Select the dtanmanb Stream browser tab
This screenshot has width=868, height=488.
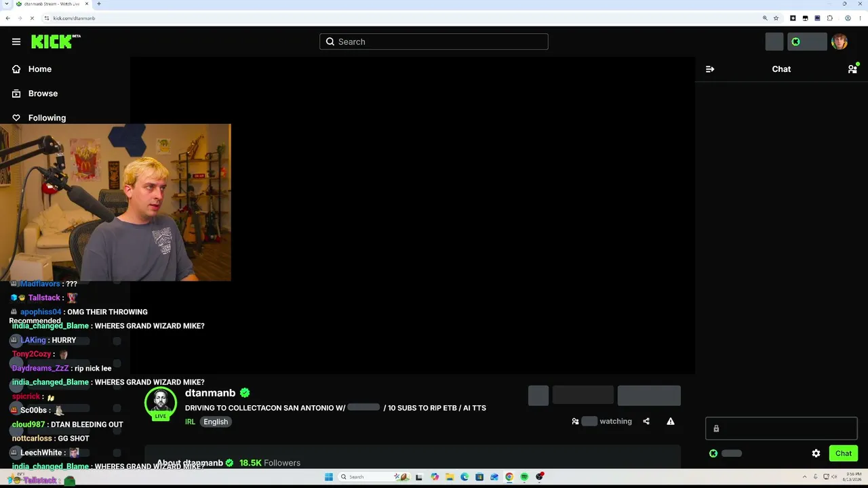52,4
